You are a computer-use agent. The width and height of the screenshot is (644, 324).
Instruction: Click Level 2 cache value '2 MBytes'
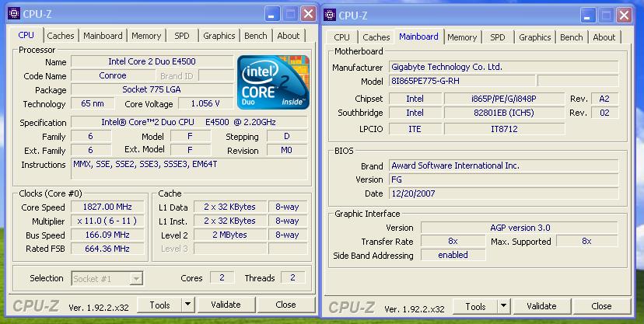coord(229,235)
